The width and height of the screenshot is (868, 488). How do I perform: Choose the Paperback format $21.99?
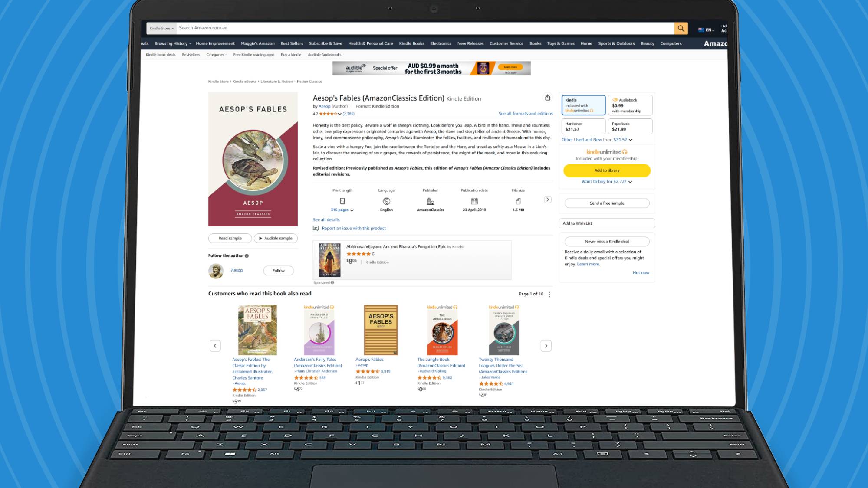click(630, 126)
